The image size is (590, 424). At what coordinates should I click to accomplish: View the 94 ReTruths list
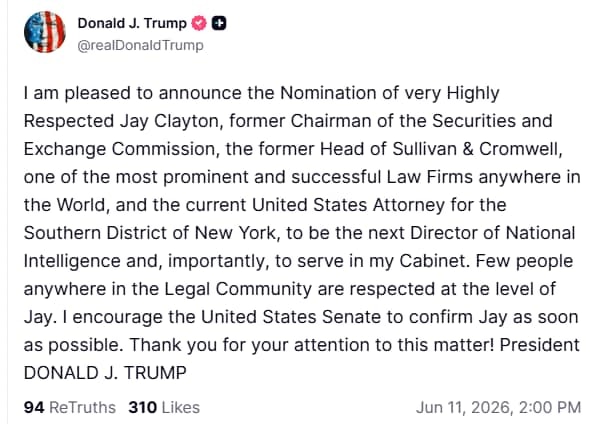[70, 407]
